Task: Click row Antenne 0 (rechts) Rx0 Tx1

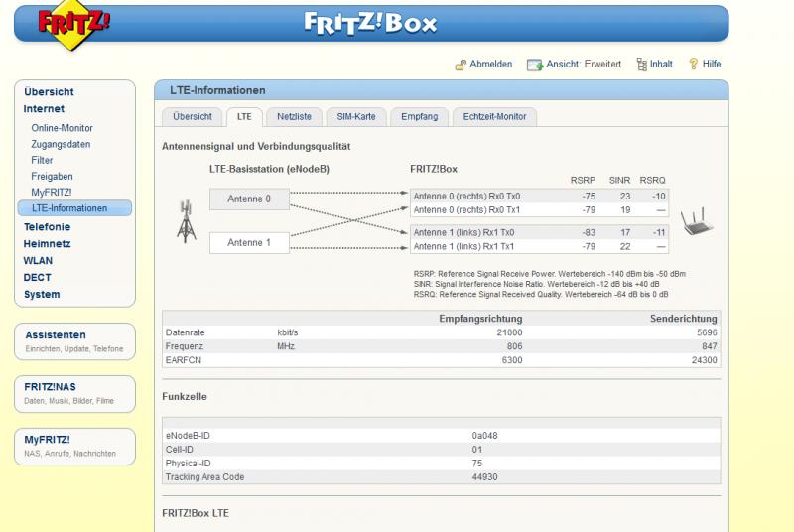Action: (539, 210)
